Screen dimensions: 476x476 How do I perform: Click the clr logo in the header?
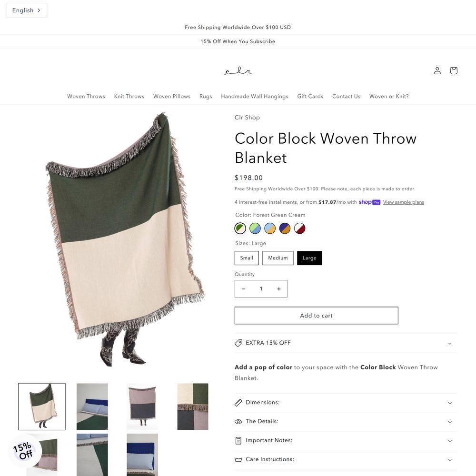[238, 71]
